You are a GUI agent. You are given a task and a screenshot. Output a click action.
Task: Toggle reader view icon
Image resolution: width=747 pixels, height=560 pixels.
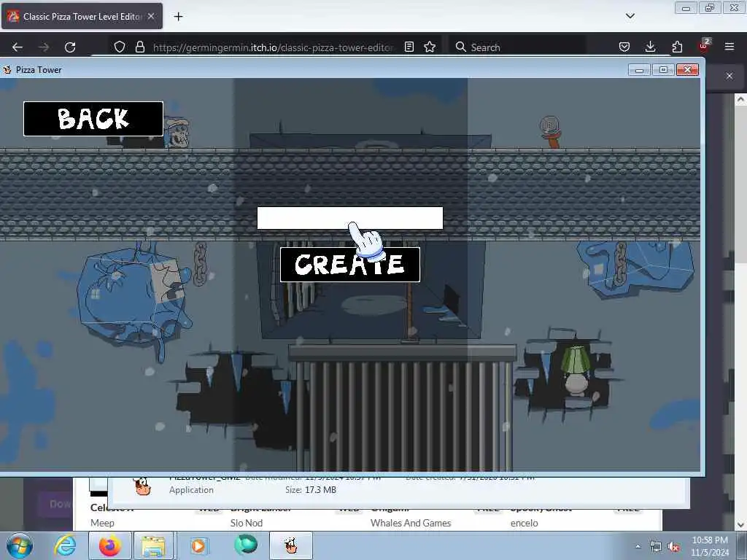[409, 47]
